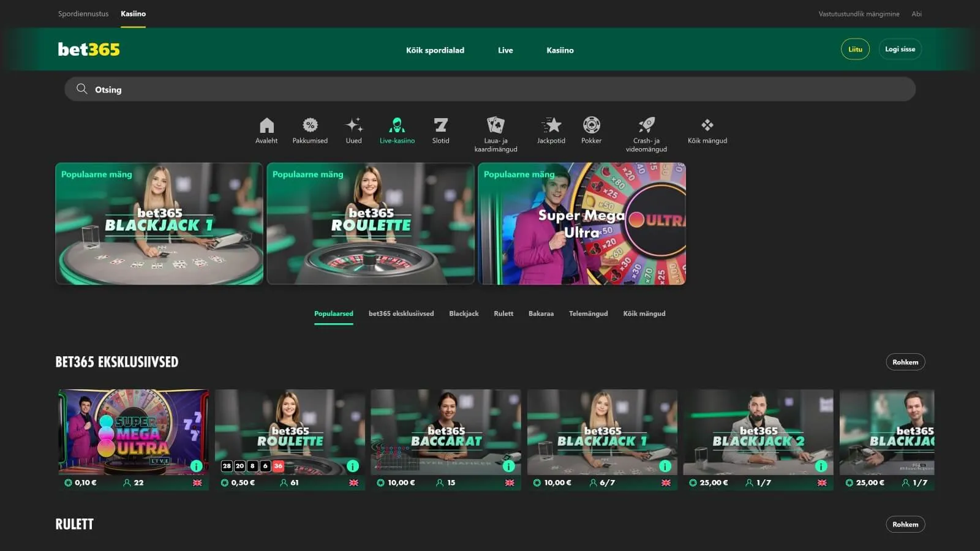Viewport: 980px width, 551px height.
Task: Open the Avaleht home category icon
Action: coord(266,126)
